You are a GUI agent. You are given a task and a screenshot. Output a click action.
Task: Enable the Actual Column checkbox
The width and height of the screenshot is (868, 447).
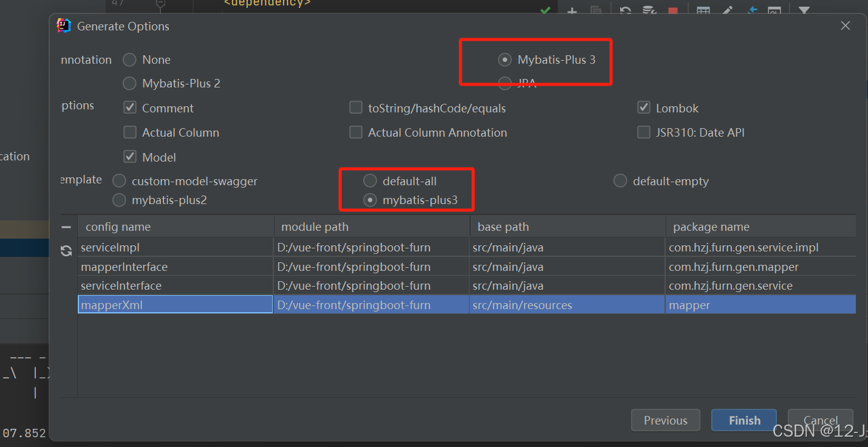point(130,132)
